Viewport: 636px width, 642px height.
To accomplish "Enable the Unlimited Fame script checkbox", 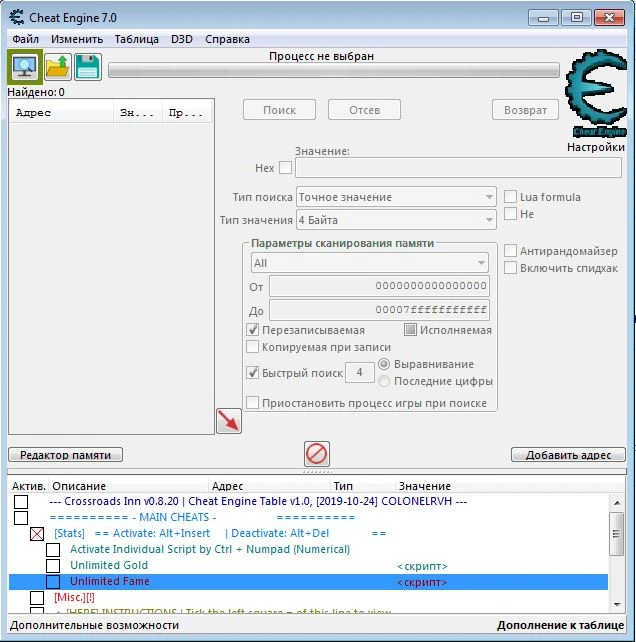I will [x=53, y=581].
